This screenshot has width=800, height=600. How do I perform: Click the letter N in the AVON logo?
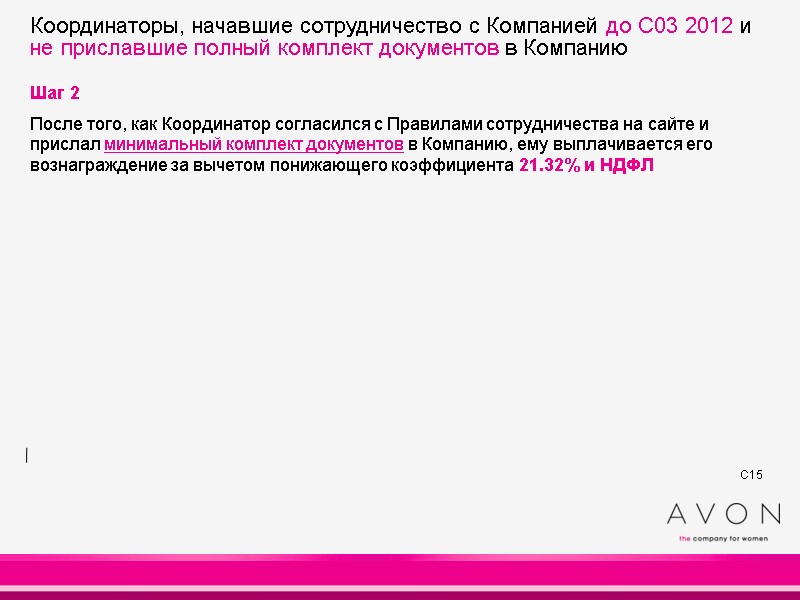769,514
